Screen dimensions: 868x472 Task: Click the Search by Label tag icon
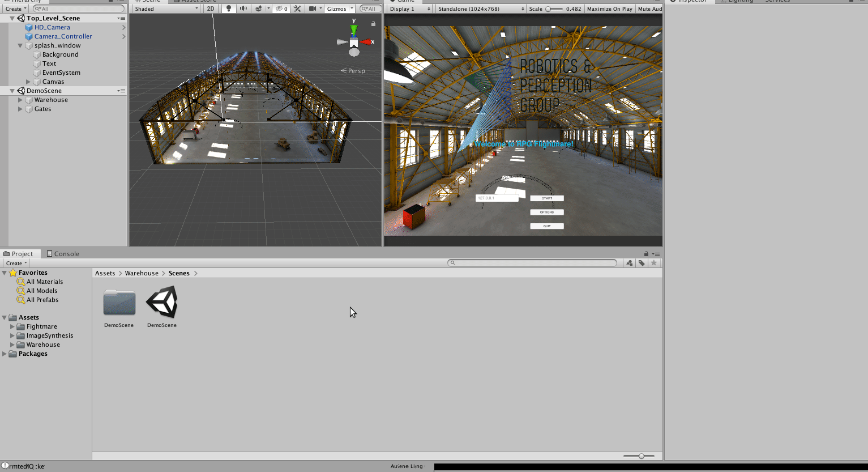[x=642, y=263]
